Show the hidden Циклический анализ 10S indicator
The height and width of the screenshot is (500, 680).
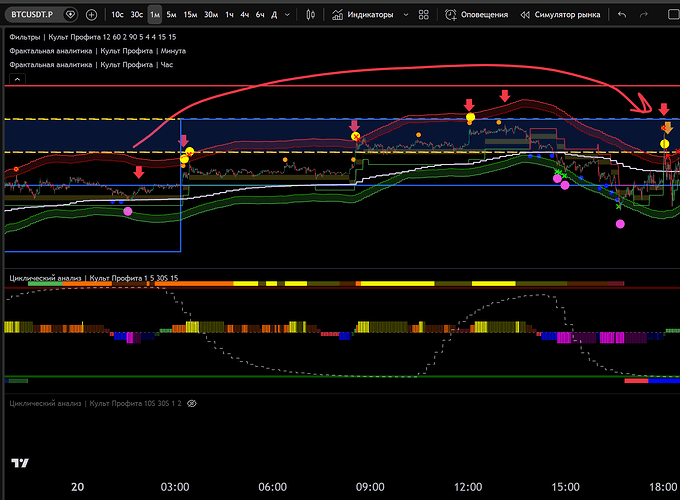click(193, 401)
